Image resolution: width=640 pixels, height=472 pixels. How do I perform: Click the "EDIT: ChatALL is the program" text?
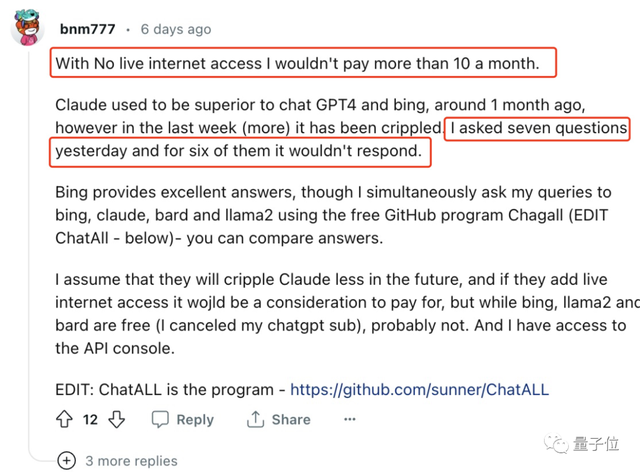tap(168, 390)
